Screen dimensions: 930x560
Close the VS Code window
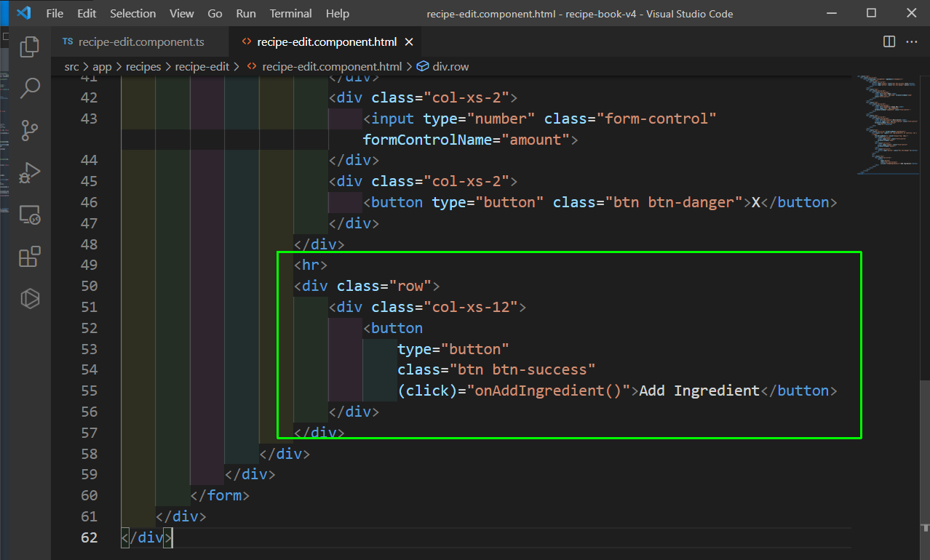[913, 13]
